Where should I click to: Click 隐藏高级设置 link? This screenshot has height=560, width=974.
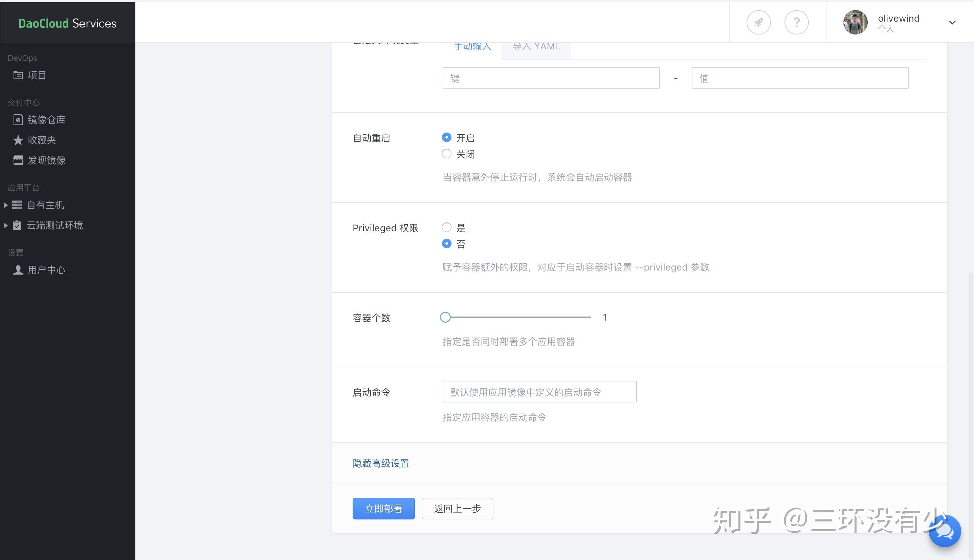click(x=381, y=464)
